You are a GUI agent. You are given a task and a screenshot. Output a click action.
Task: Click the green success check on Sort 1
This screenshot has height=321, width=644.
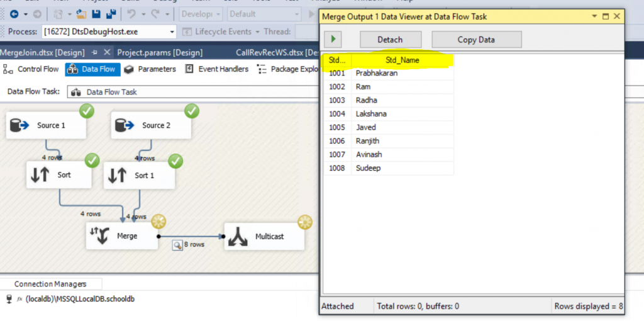176,161
